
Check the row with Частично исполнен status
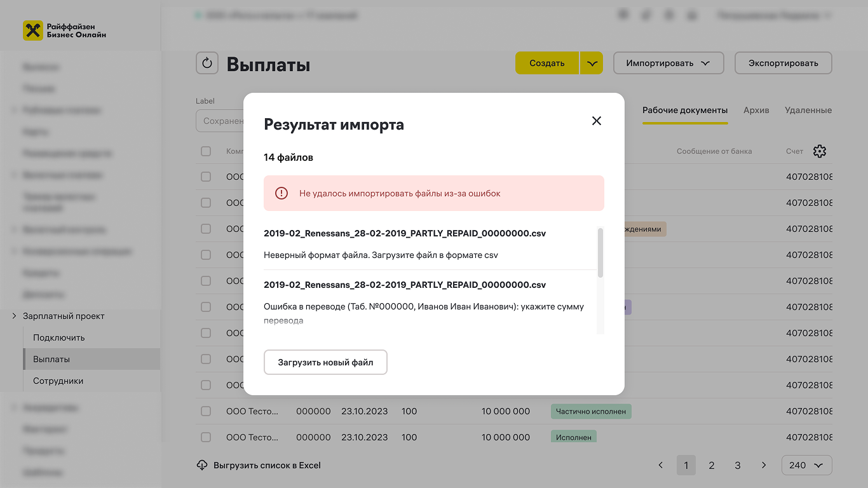point(206,411)
